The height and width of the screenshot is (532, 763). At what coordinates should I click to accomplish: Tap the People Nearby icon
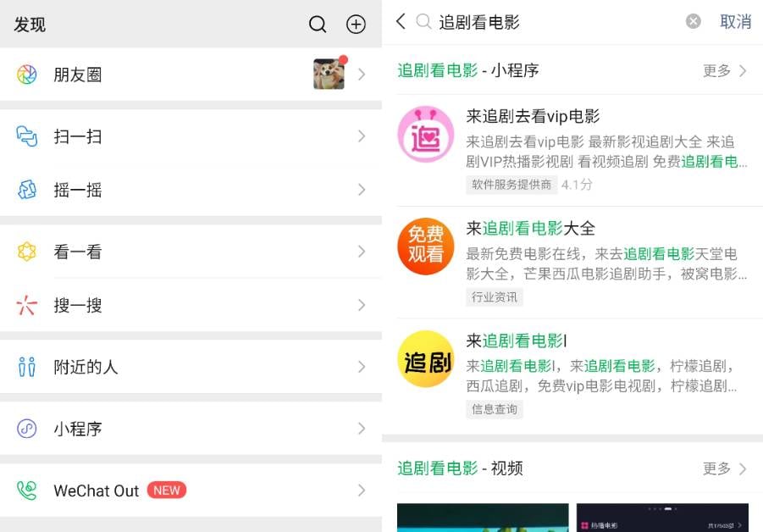point(27,367)
